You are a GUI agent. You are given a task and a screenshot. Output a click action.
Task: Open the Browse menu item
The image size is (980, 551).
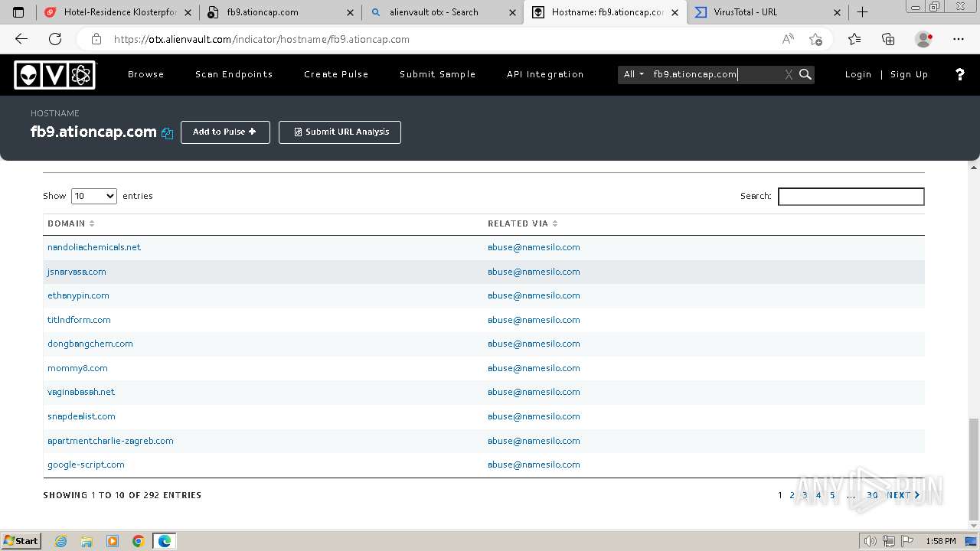tap(146, 74)
